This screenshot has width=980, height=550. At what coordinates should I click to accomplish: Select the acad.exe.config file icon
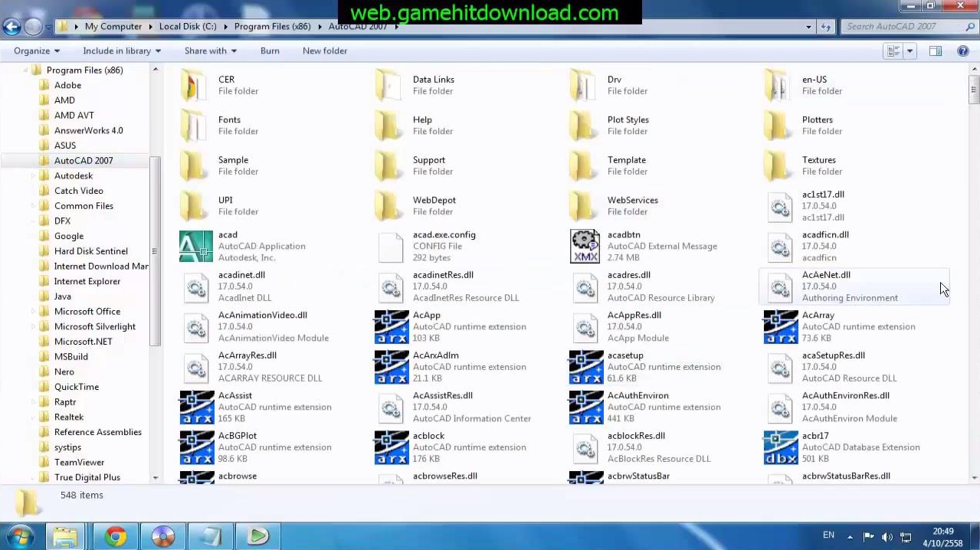click(x=391, y=247)
